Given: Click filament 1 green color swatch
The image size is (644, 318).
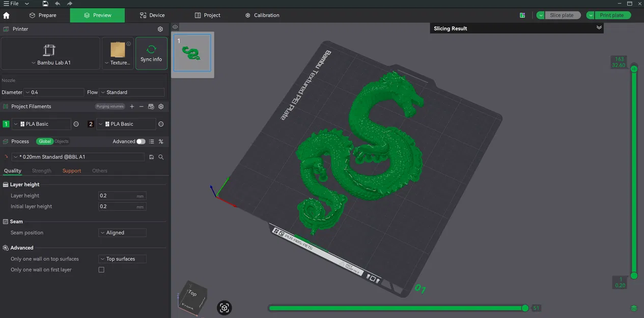Looking at the screenshot, I should (x=6, y=124).
